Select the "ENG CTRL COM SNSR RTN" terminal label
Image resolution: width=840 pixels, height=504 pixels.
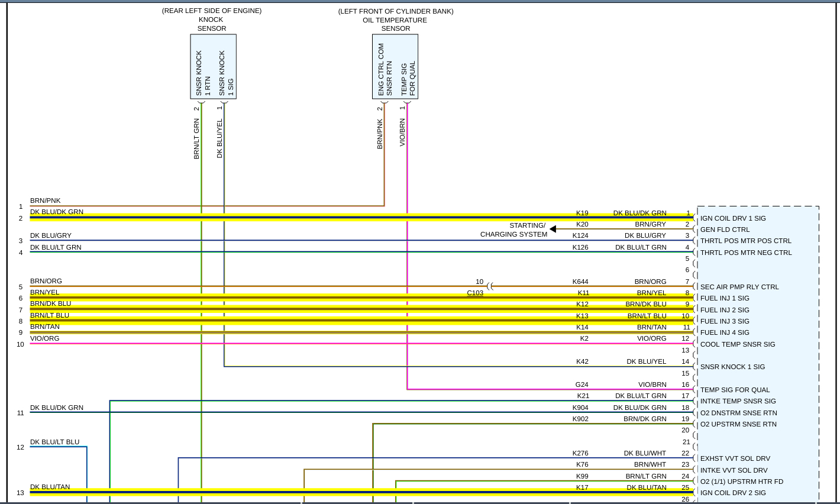pyautogui.click(x=385, y=70)
